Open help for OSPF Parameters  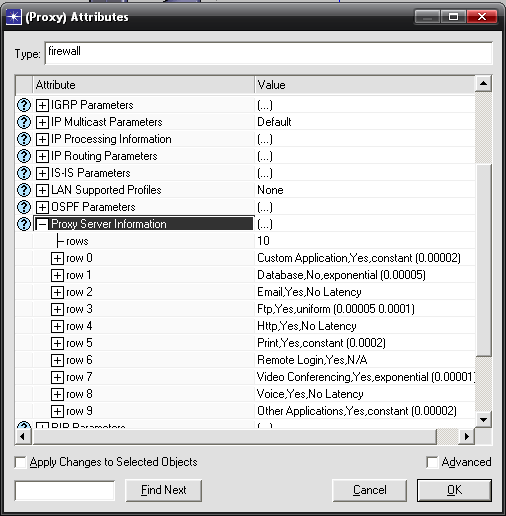click(x=24, y=207)
